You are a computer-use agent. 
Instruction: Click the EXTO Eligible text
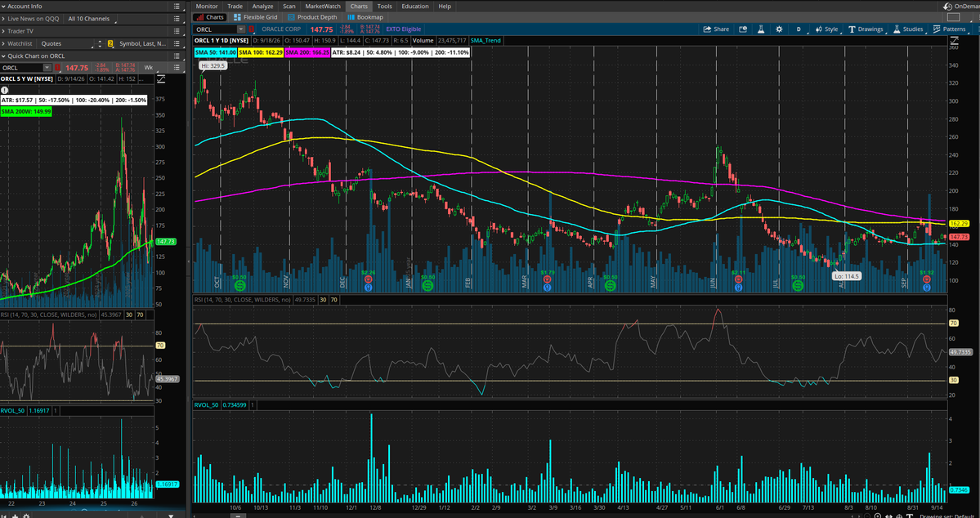click(404, 29)
